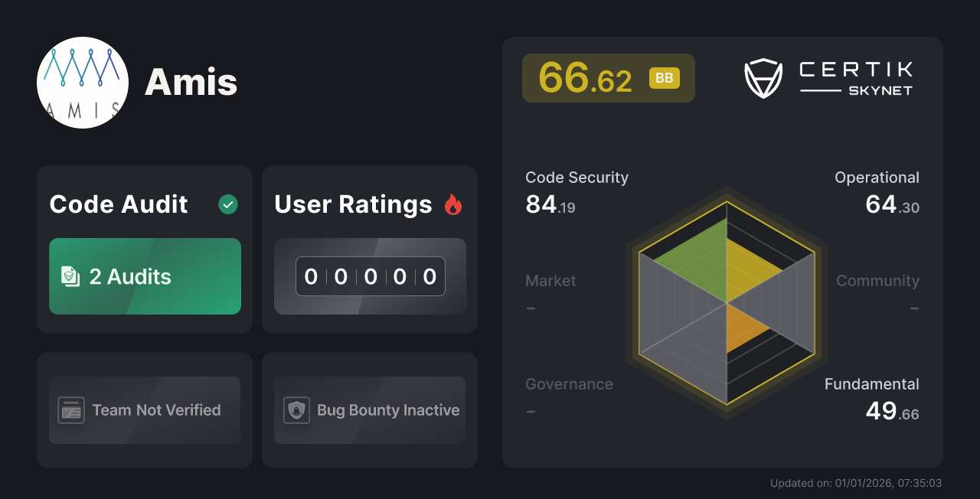Click the shield icon next to Bug Bounty Inactive
980x499 pixels.
click(x=297, y=410)
